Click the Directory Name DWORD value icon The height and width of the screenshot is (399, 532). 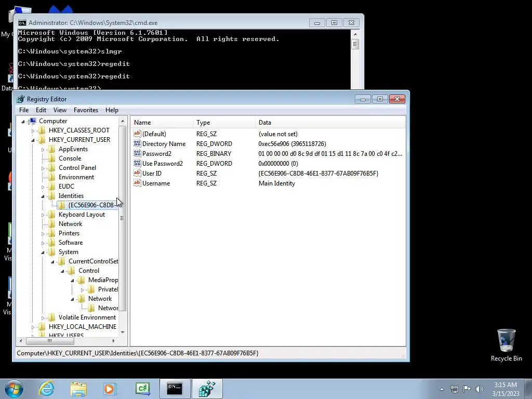point(137,143)
